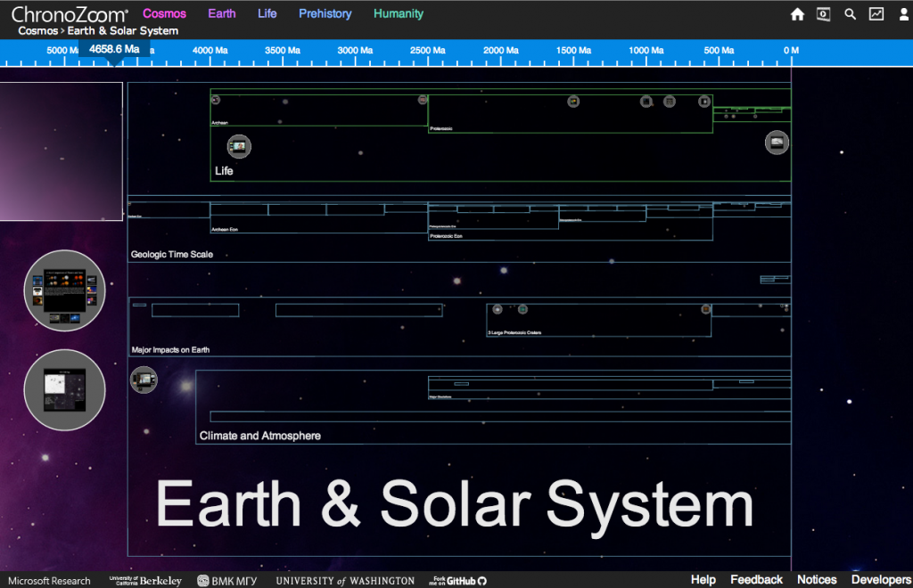Open the circular exhibit above the Life label

239,147
